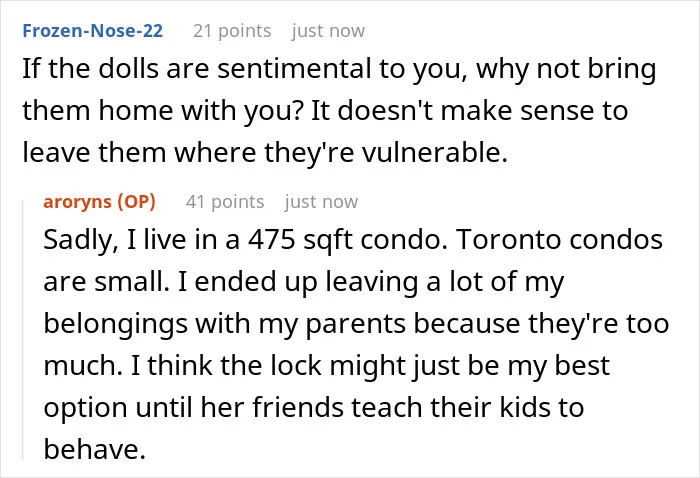Open timestamp 'just now' on aroryns reply
This screenshot has height=478, width=700.
pos(321,202)
